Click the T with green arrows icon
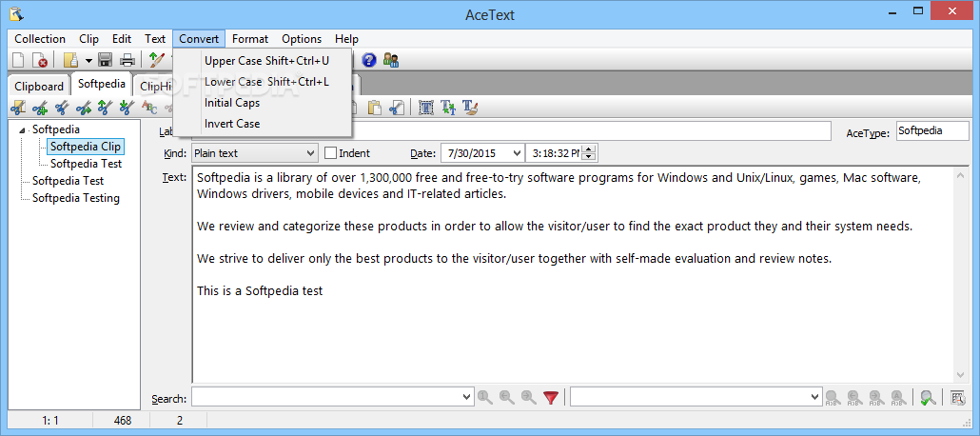Screen dimensions: 980x436 tap(448, 108)
